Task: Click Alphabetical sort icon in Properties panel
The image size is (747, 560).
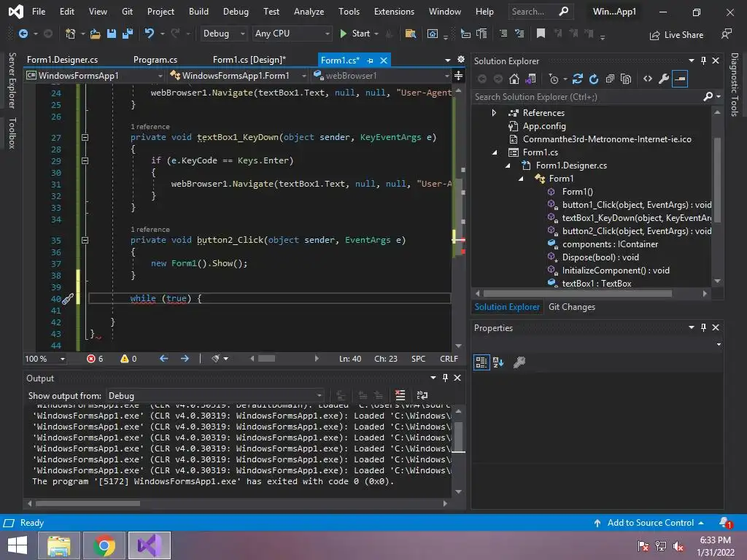Action: click(498, 362)
